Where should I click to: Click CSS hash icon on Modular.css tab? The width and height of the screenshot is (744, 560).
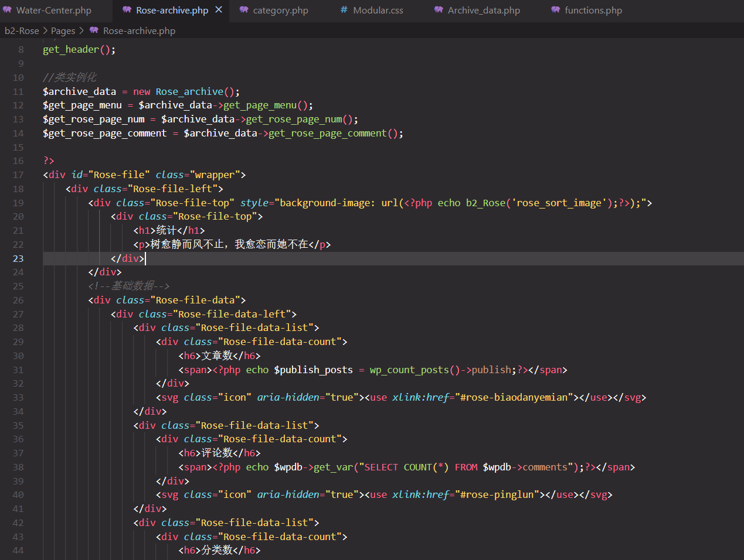coord(344,10)
